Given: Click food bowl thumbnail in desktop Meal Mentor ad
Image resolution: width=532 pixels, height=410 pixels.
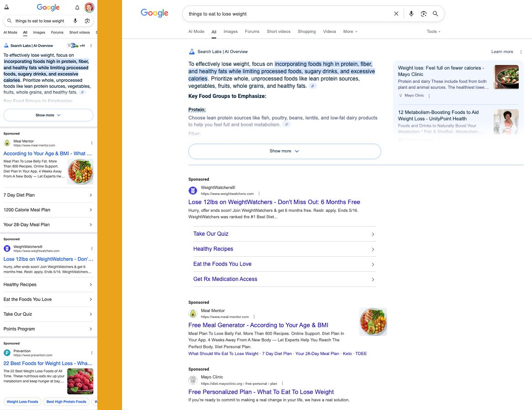Looking at the screenshot, I should click(373, 322).
